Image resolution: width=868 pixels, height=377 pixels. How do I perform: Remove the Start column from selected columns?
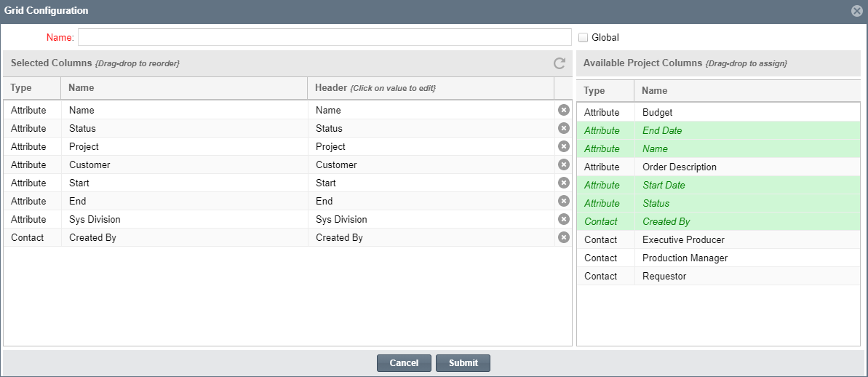pyautogui.click(x=564, y=183)
